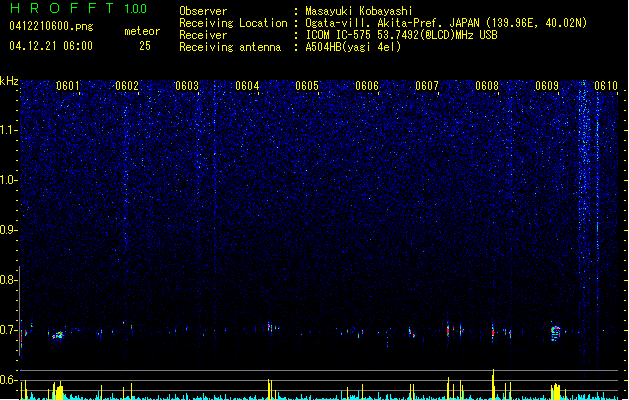Select observer name Masayuki Kobayashi
Screen dimensions: 629x400
[359, 11]
